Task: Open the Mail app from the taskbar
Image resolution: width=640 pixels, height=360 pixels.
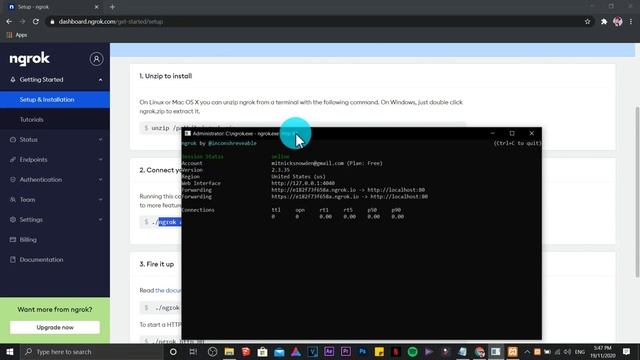Action: [279, 352]
